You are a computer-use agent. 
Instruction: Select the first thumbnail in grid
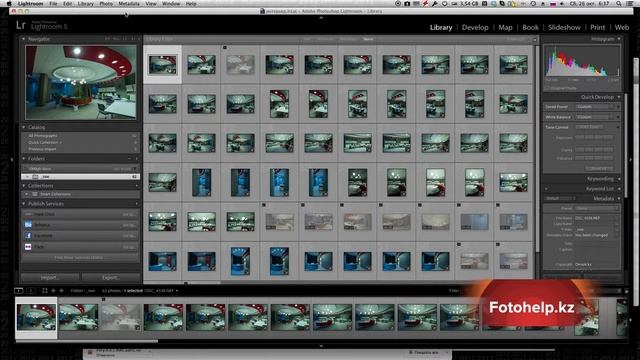click(x=162, y=64)
